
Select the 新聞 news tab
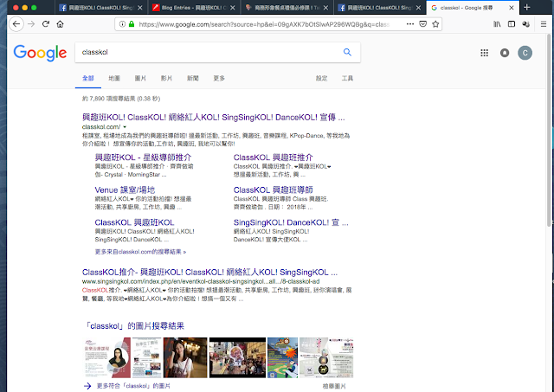tap(192, 79)
